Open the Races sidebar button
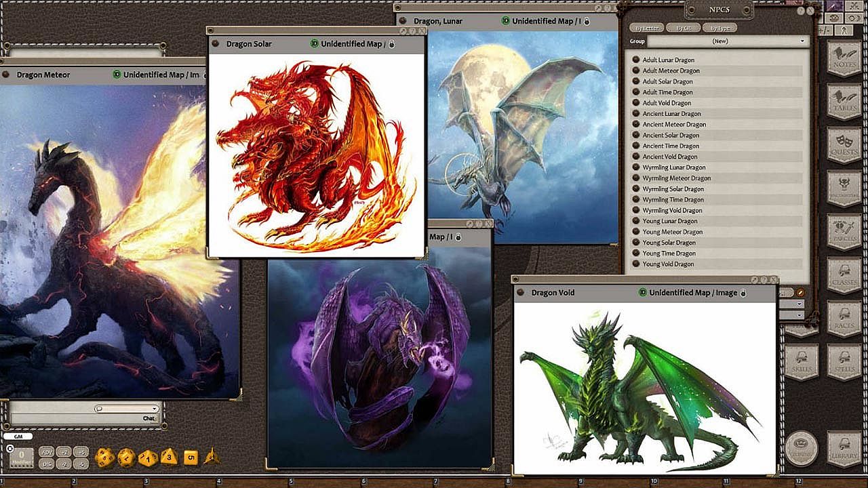The width and height of the screenshot is (868, 488). click(x=844, y=319)
